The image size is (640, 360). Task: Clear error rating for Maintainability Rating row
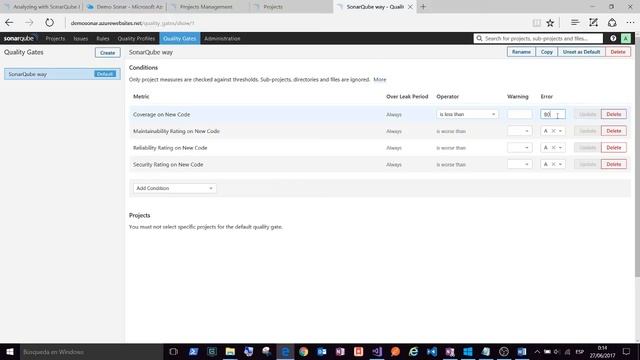[553, 131]
